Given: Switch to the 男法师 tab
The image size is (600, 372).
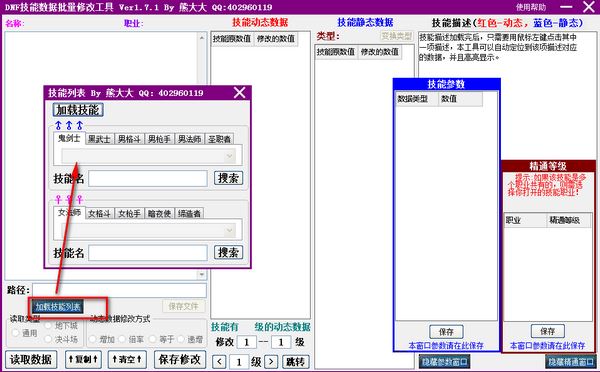Looking at the screenshot, I should [x=189, y=139].
